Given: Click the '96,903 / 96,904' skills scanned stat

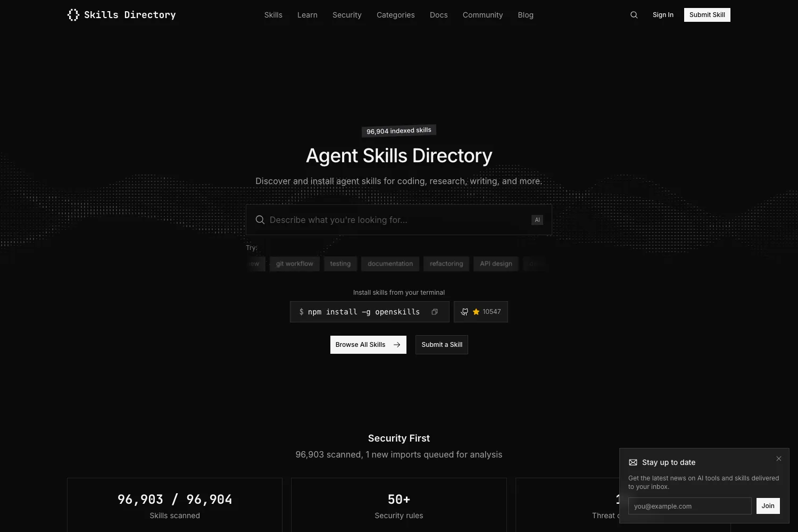Looking at the screenshot, I should click(x=175, y=500).
